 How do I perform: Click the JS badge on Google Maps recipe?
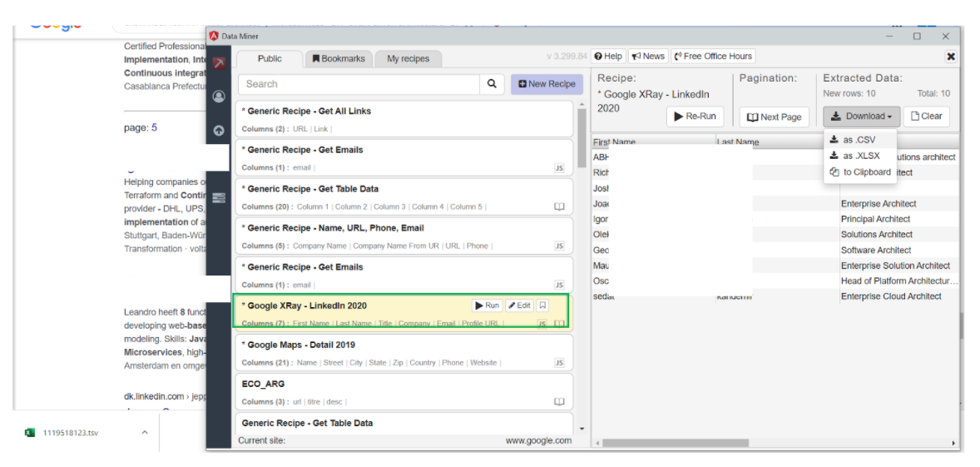pyautogui.click(x=559, y=363)
